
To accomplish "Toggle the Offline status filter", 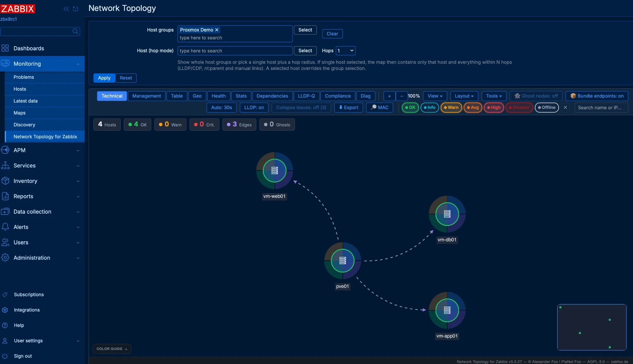I will [547, 108].
